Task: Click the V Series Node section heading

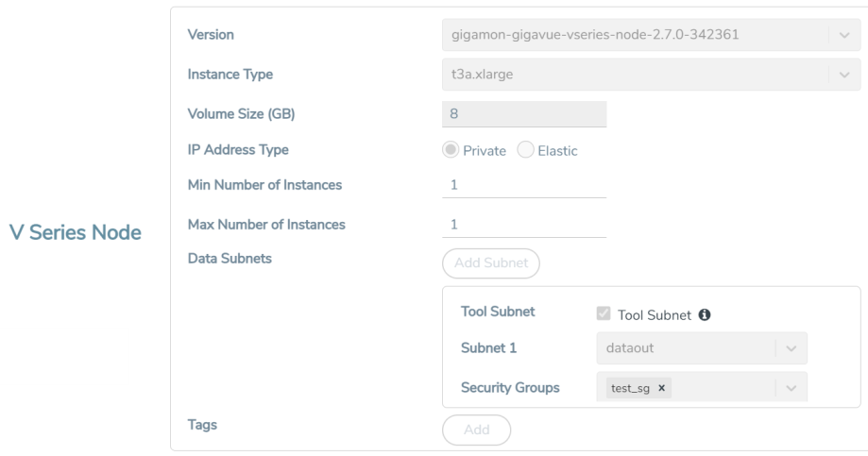Action: (x=76, y=232)
